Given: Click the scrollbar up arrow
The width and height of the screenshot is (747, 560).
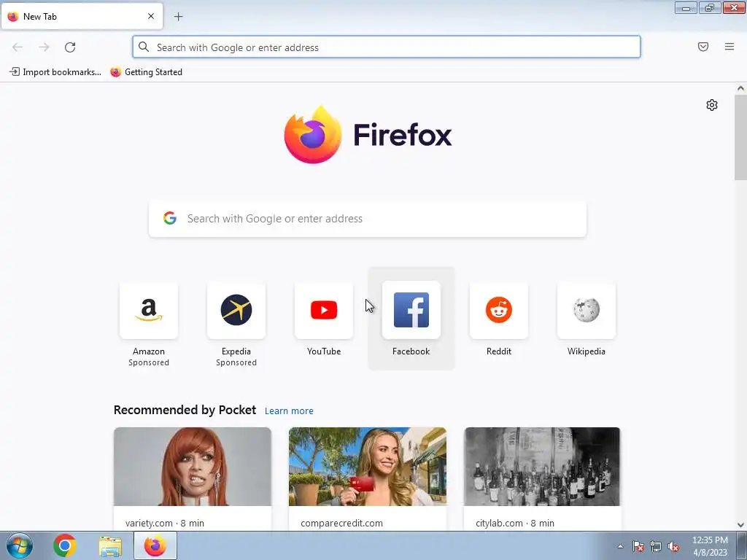Looking at the screenshot, I should (x=740, y=88).
